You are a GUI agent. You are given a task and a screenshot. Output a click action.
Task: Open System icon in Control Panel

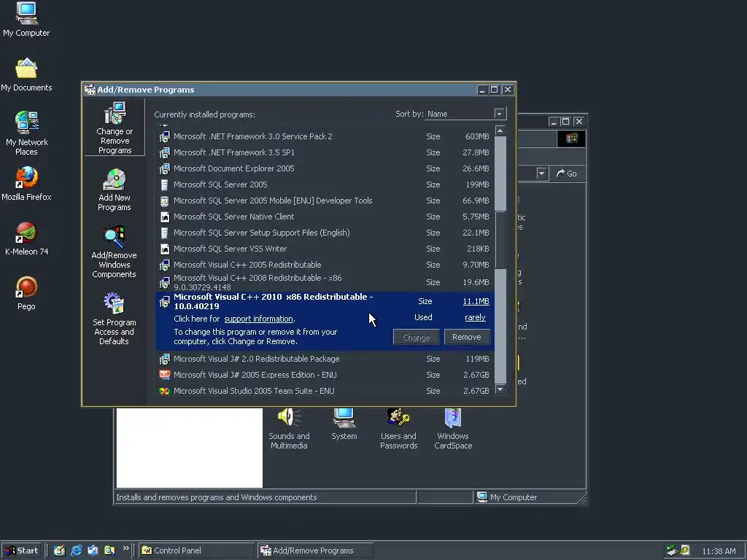344,425
